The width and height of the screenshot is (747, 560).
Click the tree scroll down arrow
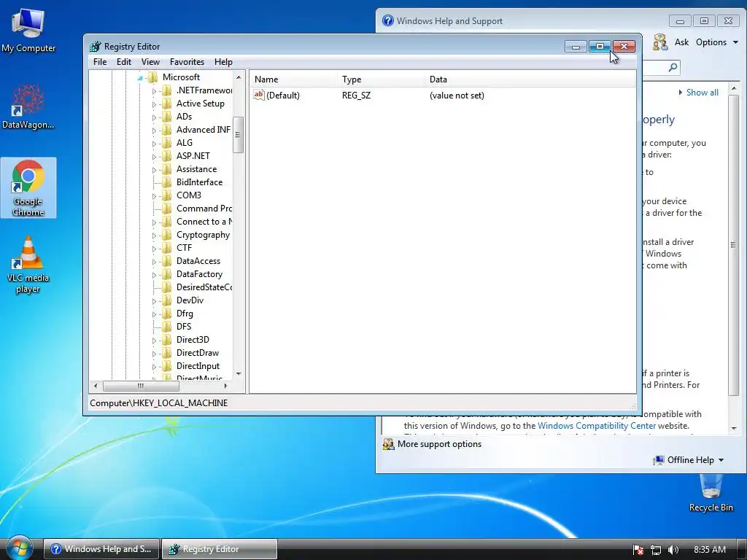coord(239,374)
